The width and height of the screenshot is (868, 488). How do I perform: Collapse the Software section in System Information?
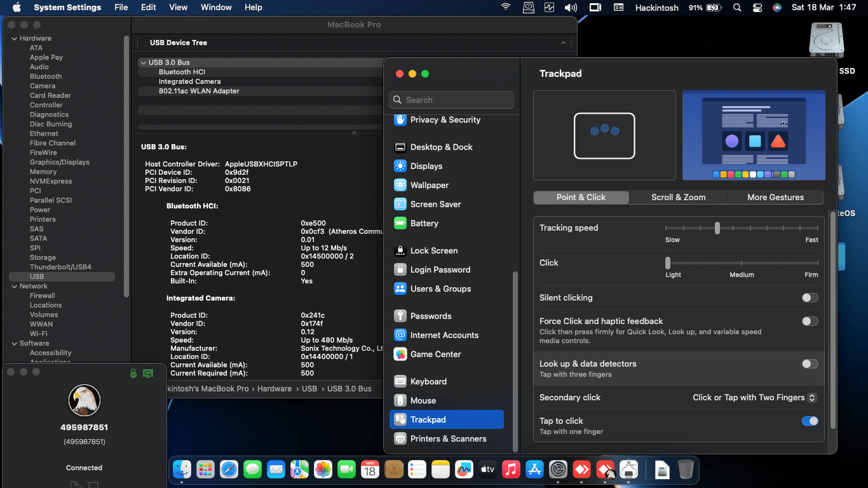tap(14, 343)
